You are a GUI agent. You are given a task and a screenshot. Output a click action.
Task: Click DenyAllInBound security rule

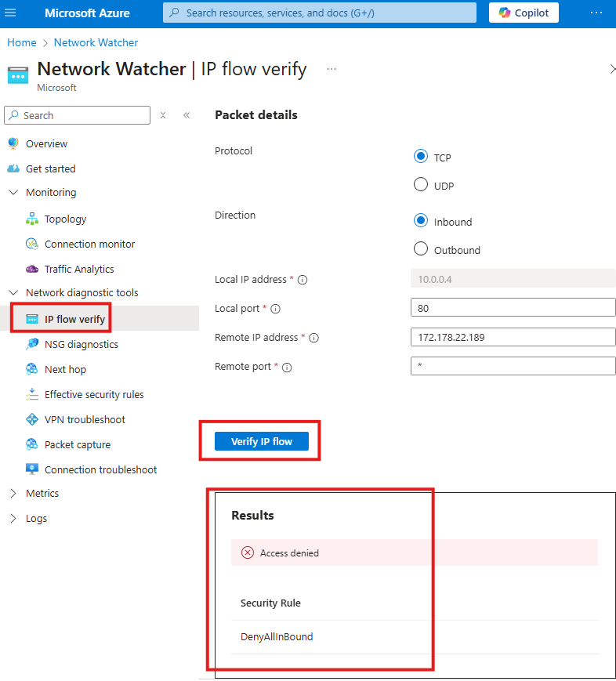coord(277,636)
